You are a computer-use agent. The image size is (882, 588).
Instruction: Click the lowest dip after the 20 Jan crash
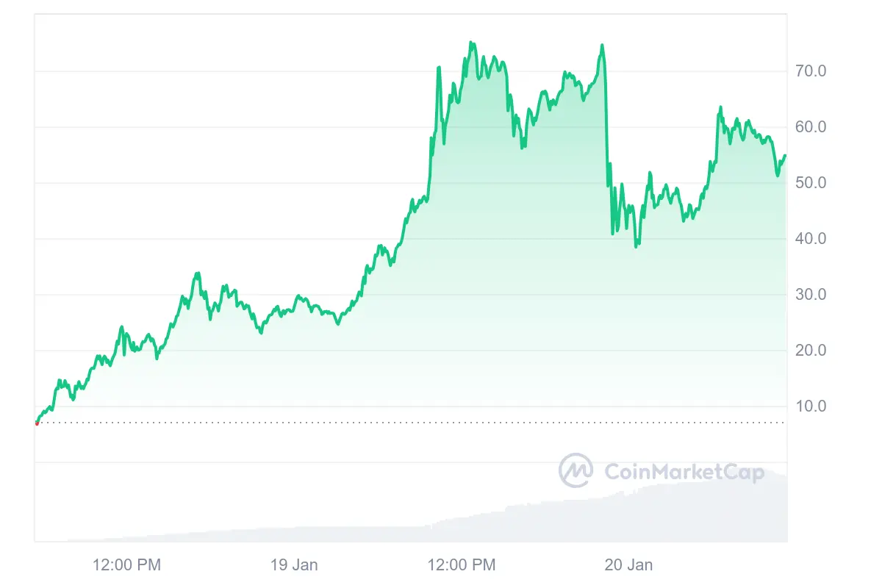[637, 246]
